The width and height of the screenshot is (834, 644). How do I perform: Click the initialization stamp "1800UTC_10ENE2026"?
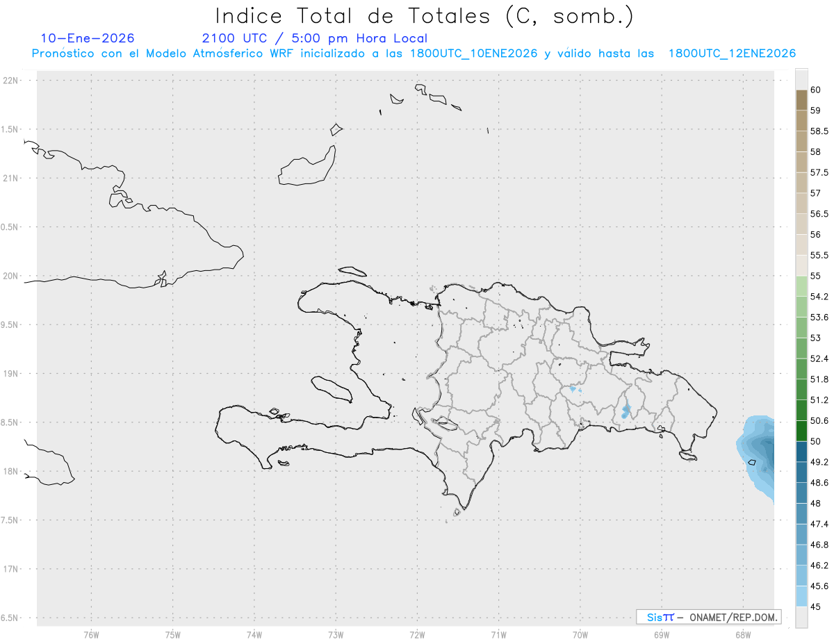[x=473, y=54]
